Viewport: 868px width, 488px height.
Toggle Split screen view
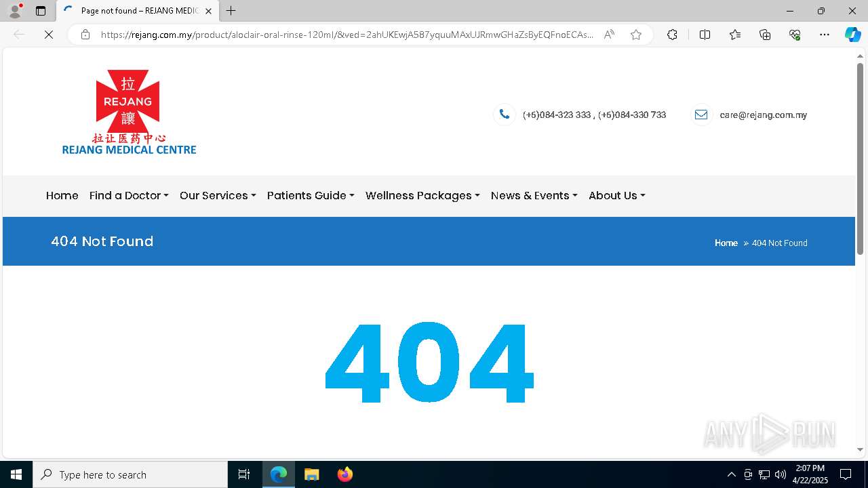coord(705,35)
